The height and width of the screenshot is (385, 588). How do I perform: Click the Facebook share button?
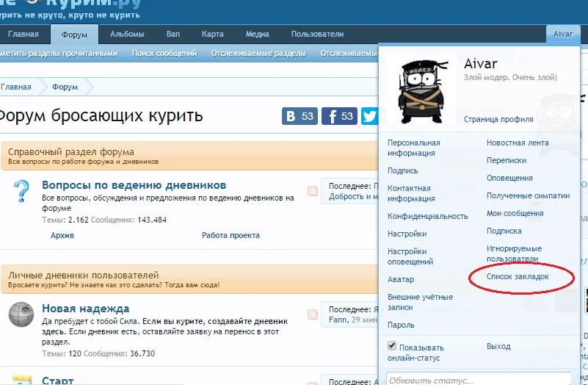click(x=339, y=116)
